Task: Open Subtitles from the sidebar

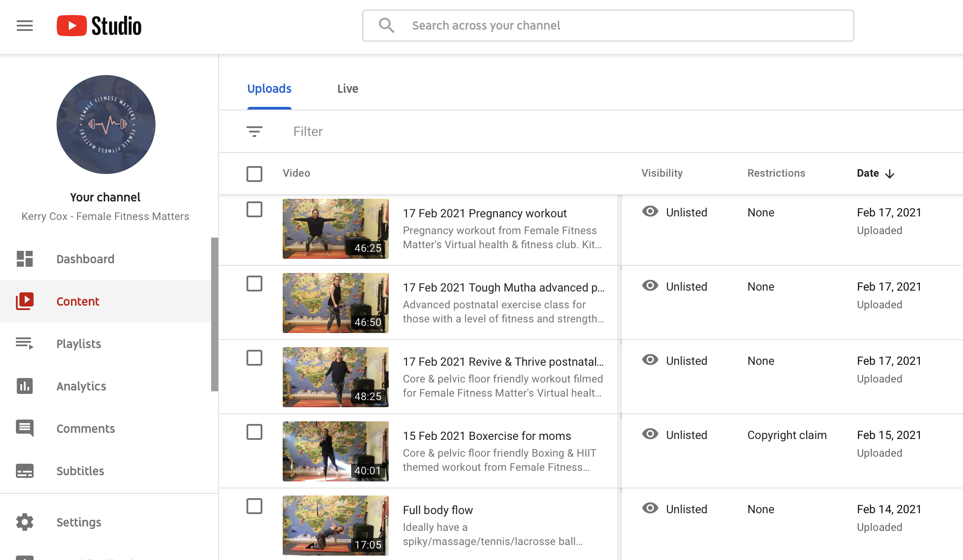Action: (80, 471)
